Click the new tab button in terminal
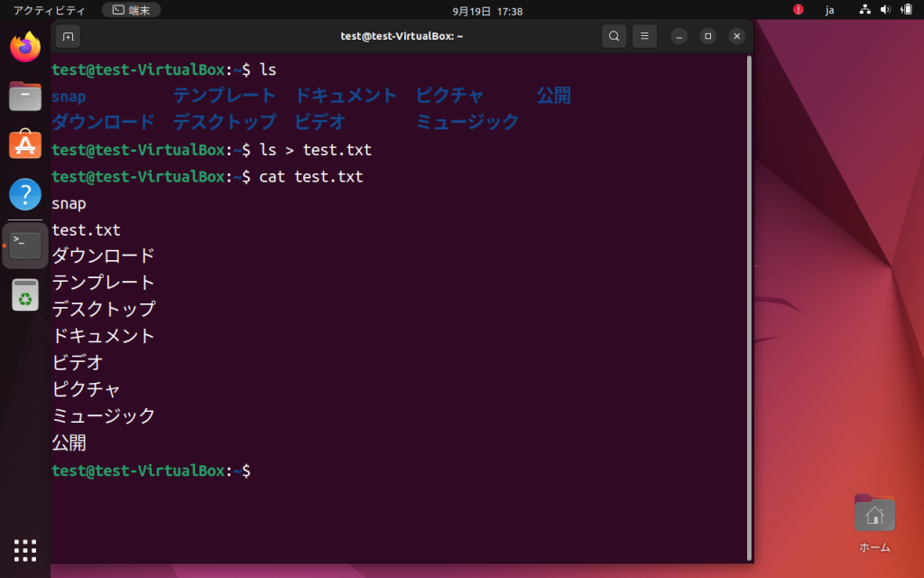Screen dimensions: 924x578 point(69,36)
